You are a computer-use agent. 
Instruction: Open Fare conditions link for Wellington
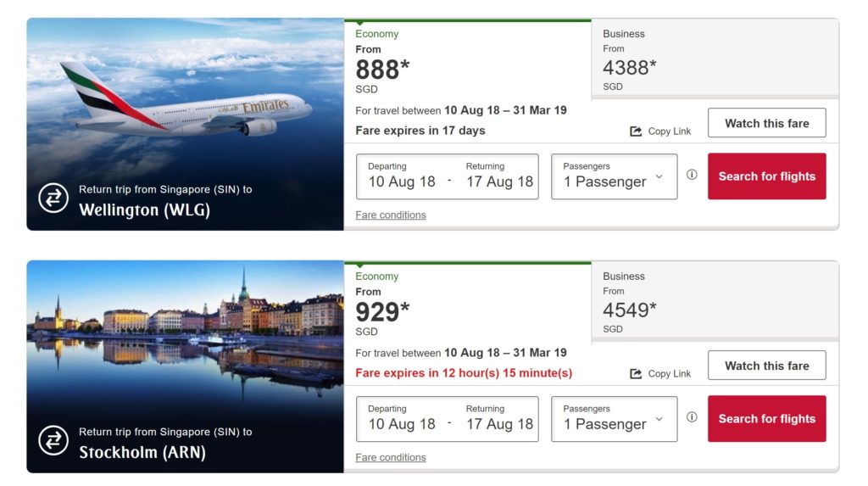coord(391,215)
